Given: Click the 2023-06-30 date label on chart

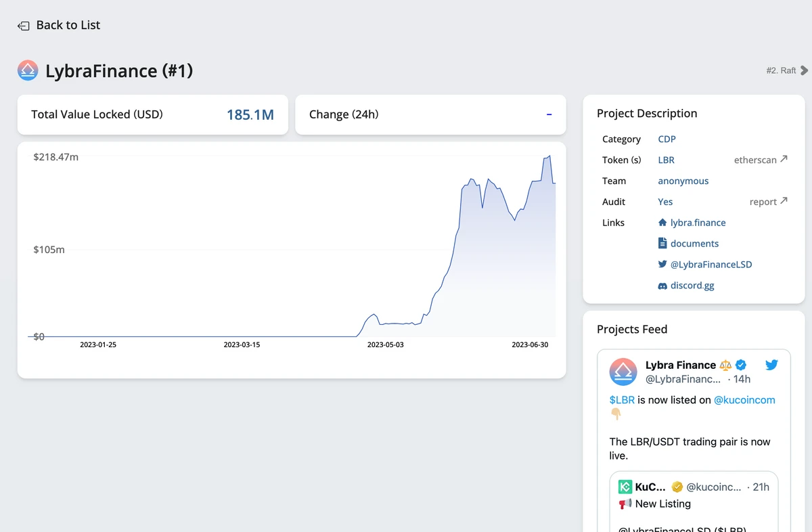Looking at the screenshot, I should [x=530, y=345].
